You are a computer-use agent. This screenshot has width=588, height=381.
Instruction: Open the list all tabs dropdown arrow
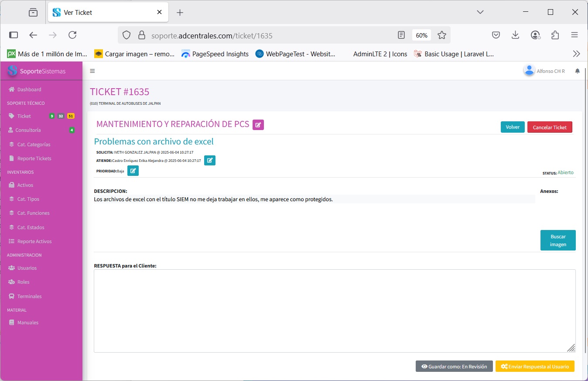click(x=480, y=12)
